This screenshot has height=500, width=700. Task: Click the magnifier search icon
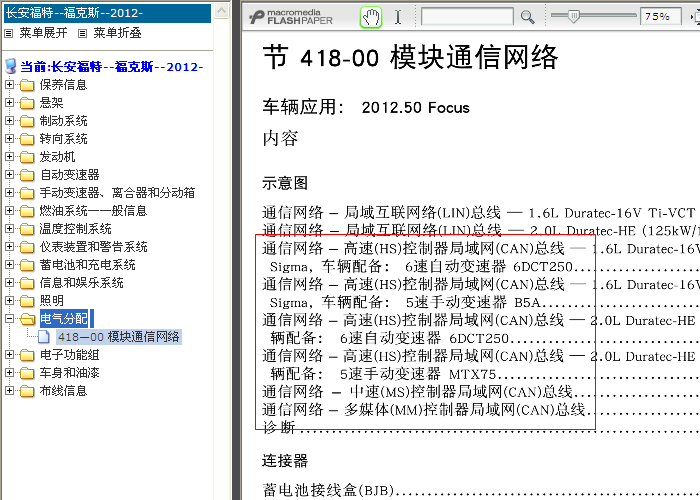[x=527, y=17]
